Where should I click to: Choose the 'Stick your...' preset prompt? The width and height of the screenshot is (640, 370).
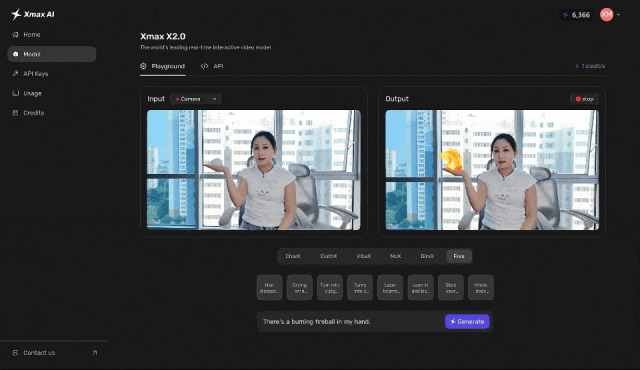tap(451, 288)
